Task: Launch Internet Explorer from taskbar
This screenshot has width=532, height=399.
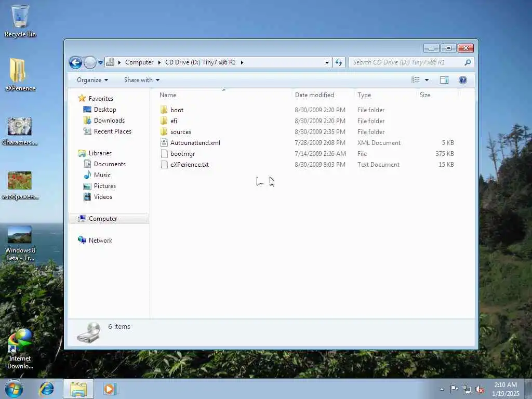Action: point(46,389)
